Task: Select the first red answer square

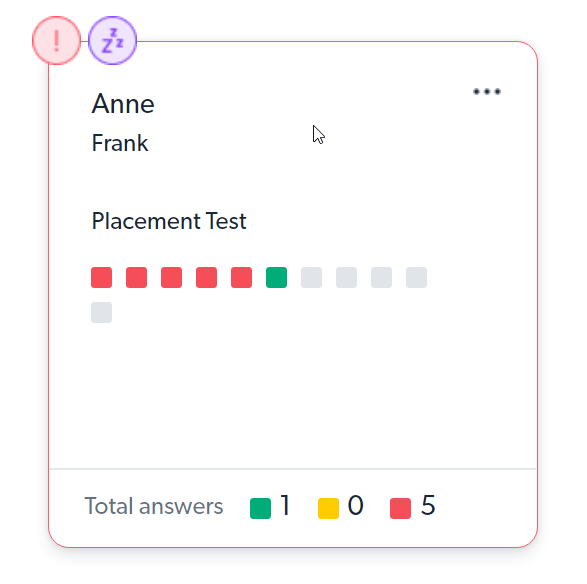Action: pos(101,277)
